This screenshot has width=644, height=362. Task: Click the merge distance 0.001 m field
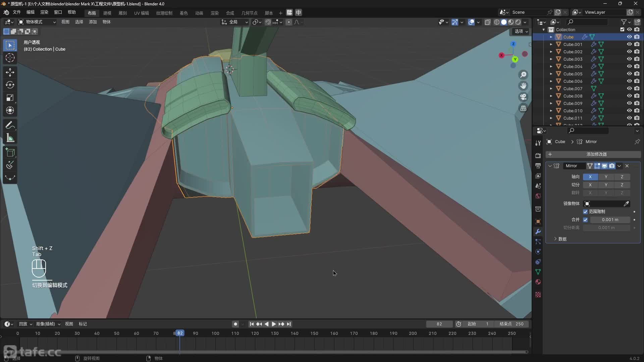[x=610, y=220]
